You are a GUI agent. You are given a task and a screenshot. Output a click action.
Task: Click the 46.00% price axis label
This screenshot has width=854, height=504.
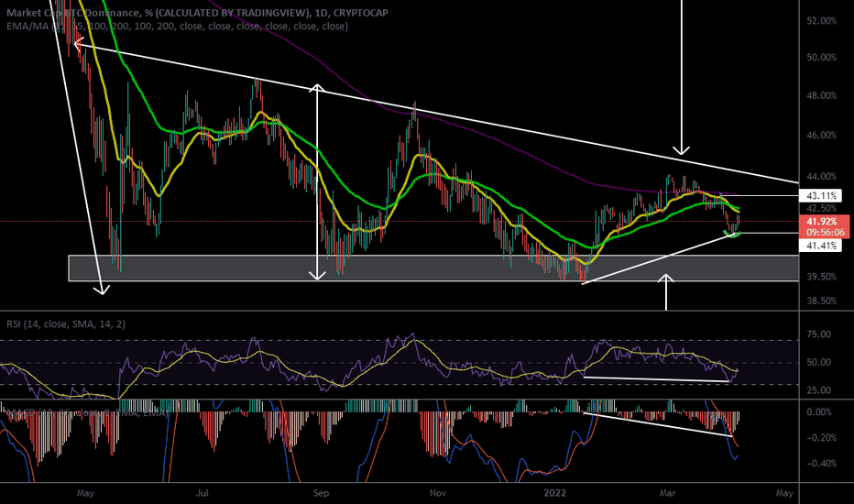pyautogui.click(x=821, y=135)
